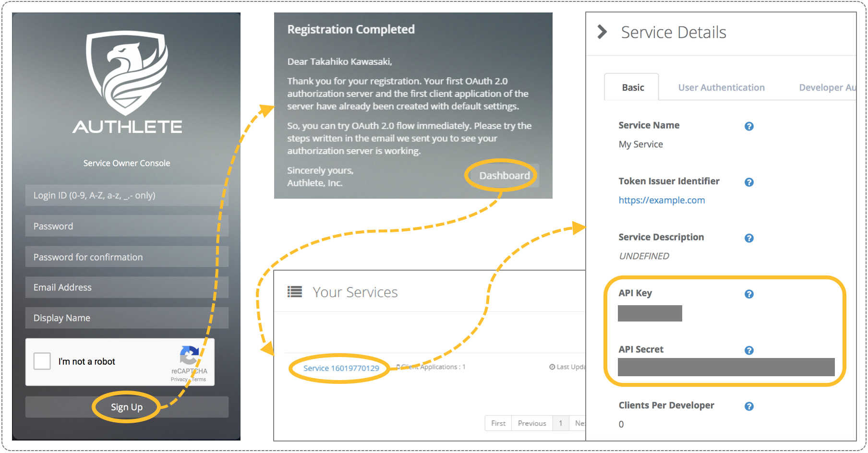Open help icon for Clients Per Developer
868x453 pixels.
click(749, 406)
